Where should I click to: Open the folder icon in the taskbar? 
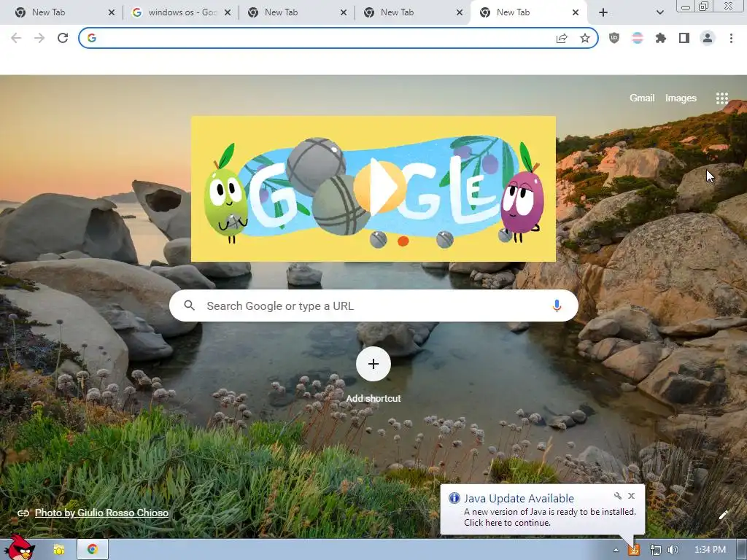tap(59, 550)
